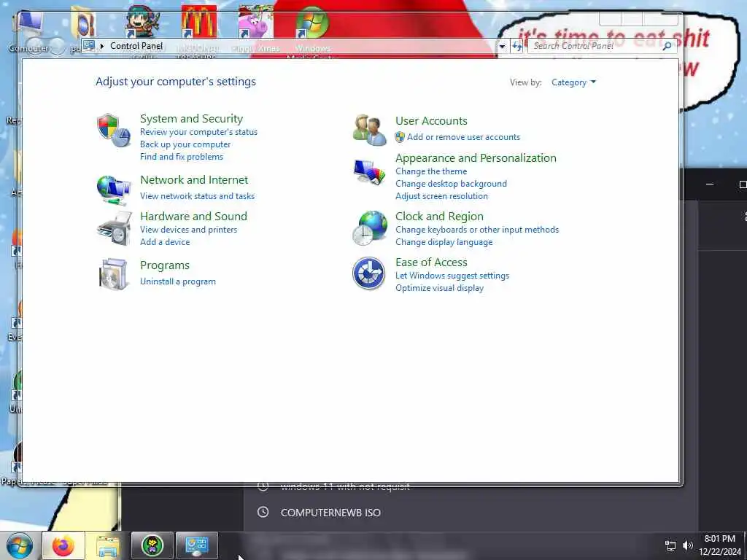Open the View by Category dropdown

pos(573,82)
